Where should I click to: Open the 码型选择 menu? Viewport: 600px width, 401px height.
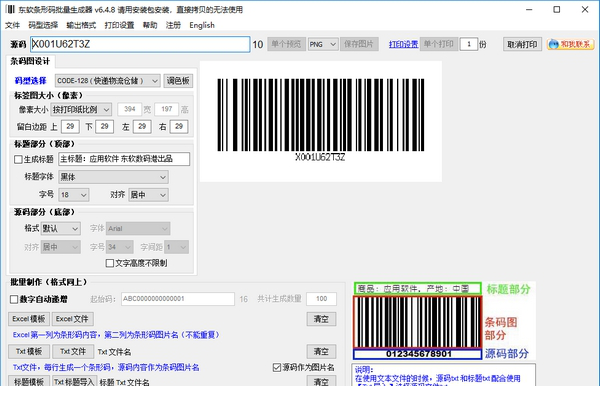(43, 25)
